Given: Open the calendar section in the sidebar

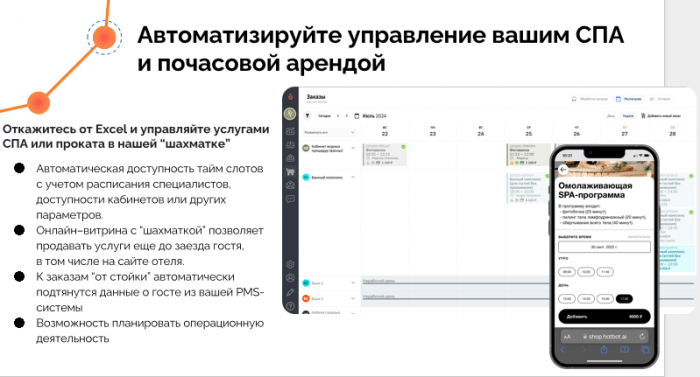Looking at the screenshot, I should pos(290,131).
